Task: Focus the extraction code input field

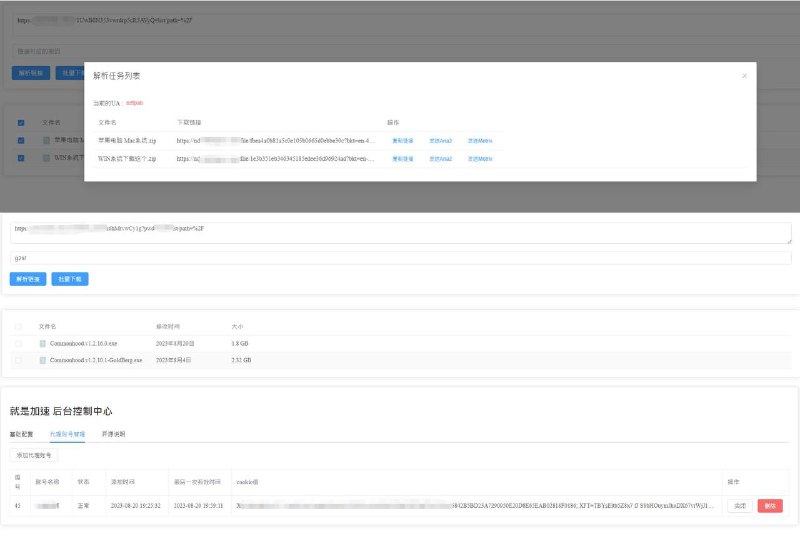Action: [400, 258]
